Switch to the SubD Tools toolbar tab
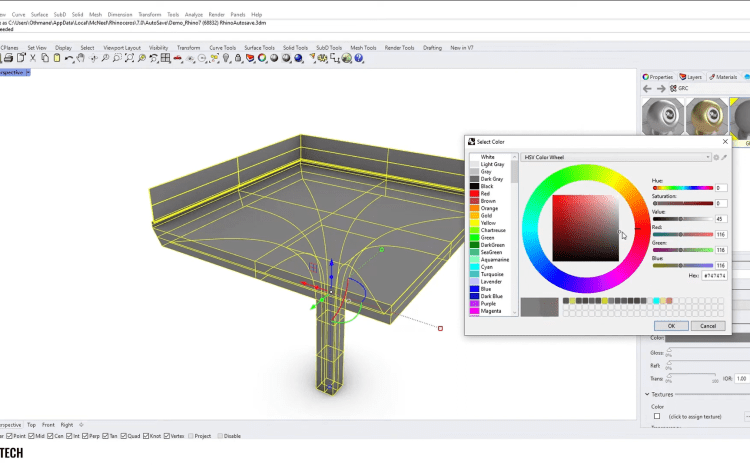 pyautogui.click(x=328, y=47)
